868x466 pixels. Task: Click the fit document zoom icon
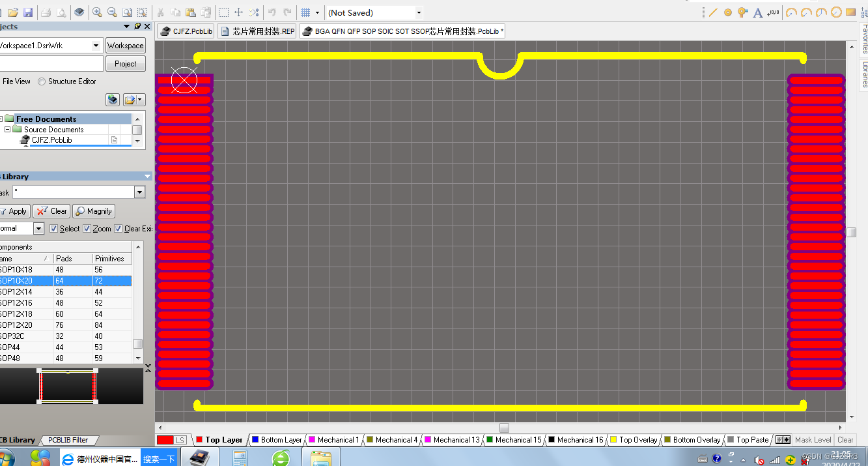tap(127, 12)
